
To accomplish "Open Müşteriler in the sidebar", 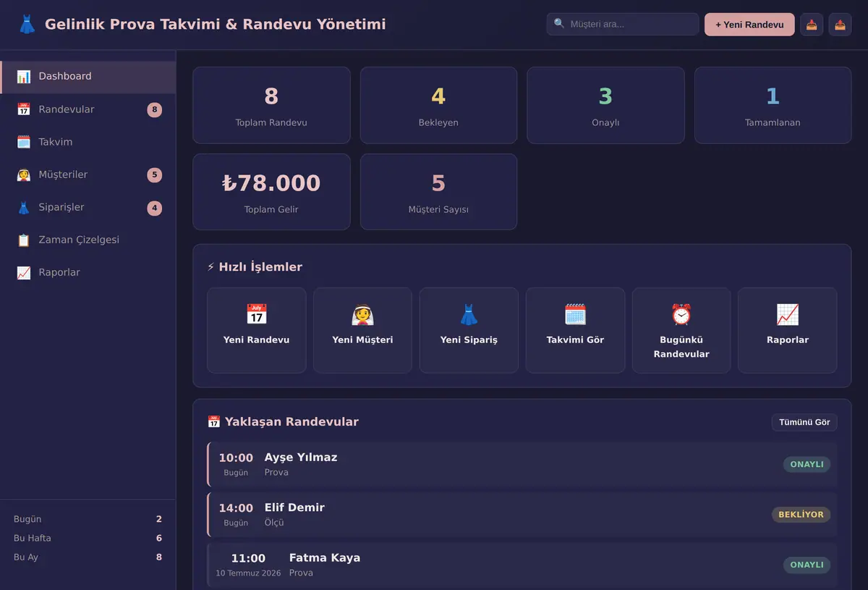I will (88, 174).
